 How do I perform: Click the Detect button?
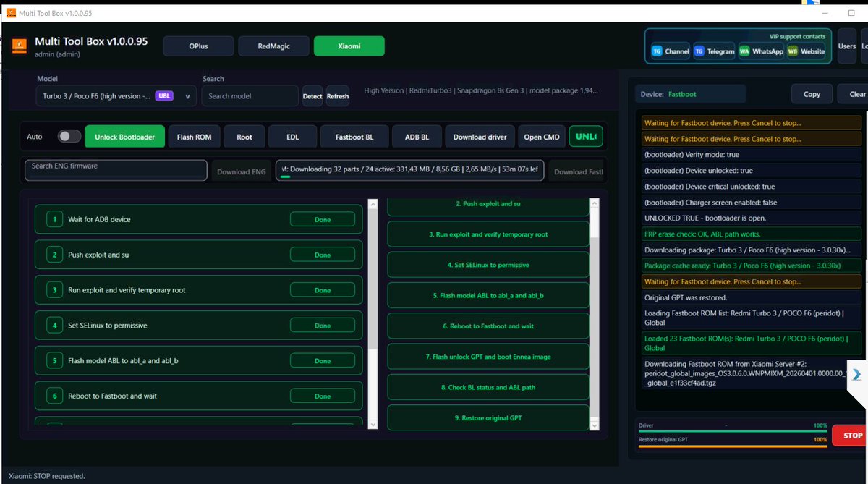[312, 96]
